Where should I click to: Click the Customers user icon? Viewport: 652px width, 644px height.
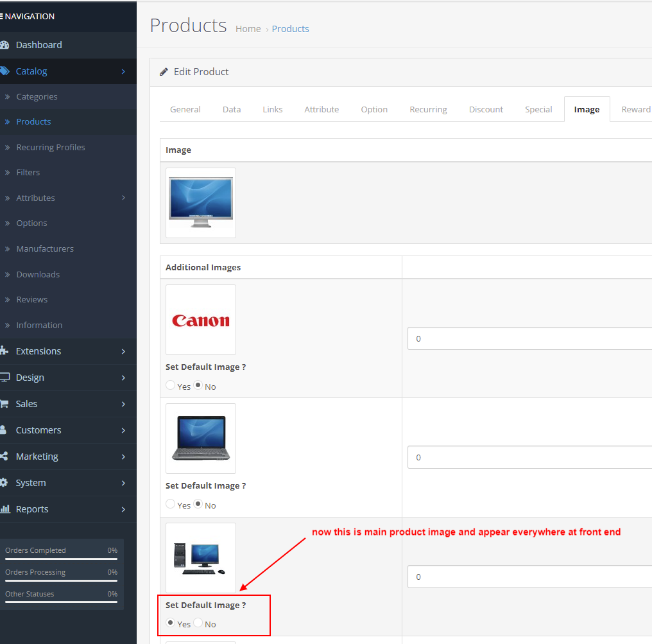click(x=4, y=430)
